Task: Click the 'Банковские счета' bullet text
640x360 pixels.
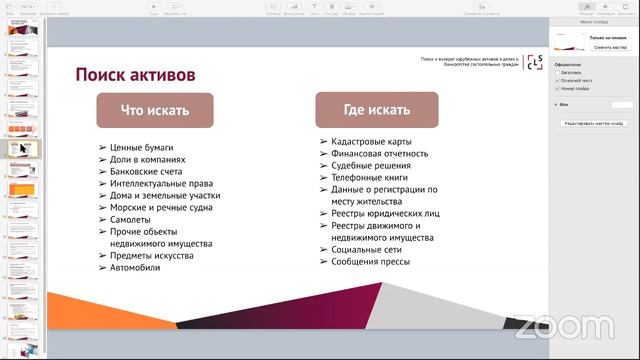Action: tap(146, 171)
